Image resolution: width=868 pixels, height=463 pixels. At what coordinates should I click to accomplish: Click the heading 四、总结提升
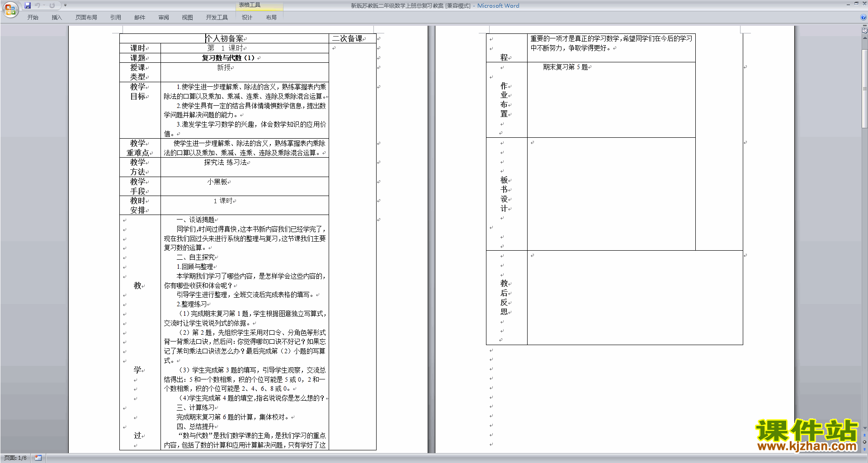tap(195, 426)
